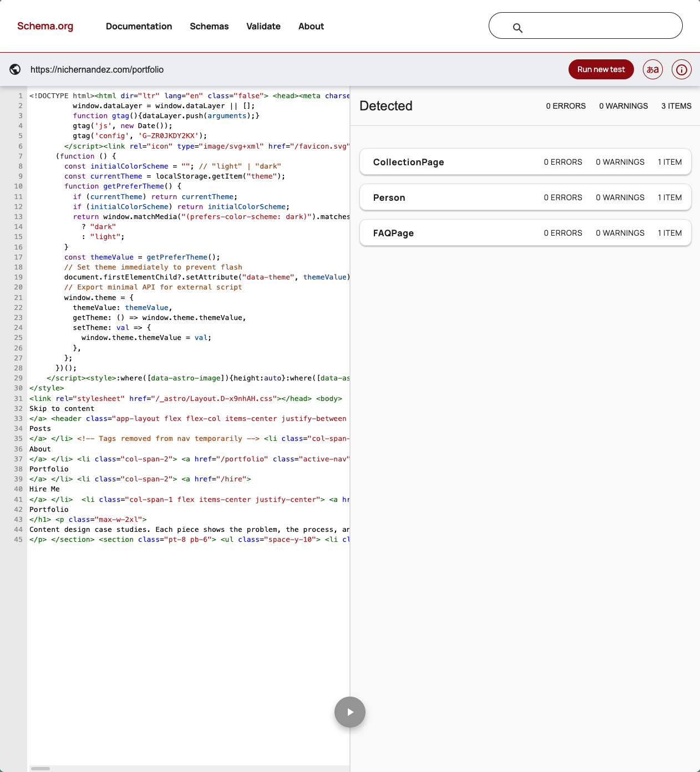Click the 'About' code line 36
This screenshot has width=700, height=772.
[40, 449]
